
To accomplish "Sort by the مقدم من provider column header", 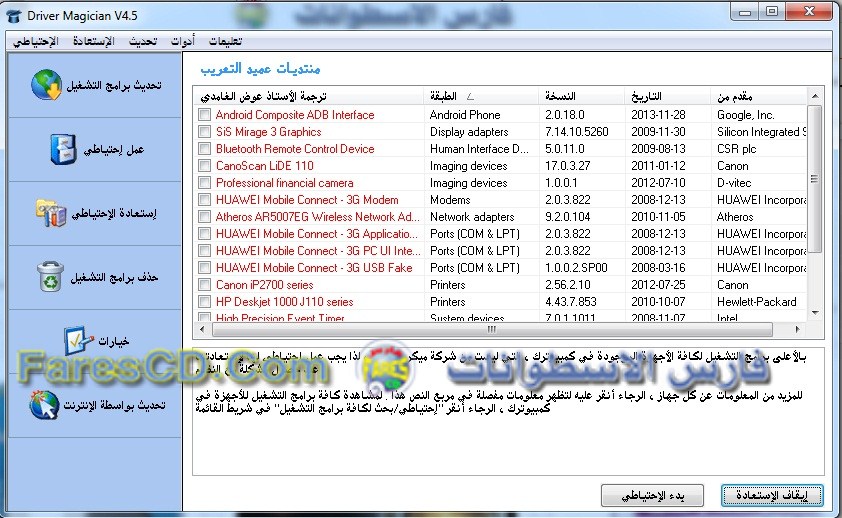I will 759,97.
